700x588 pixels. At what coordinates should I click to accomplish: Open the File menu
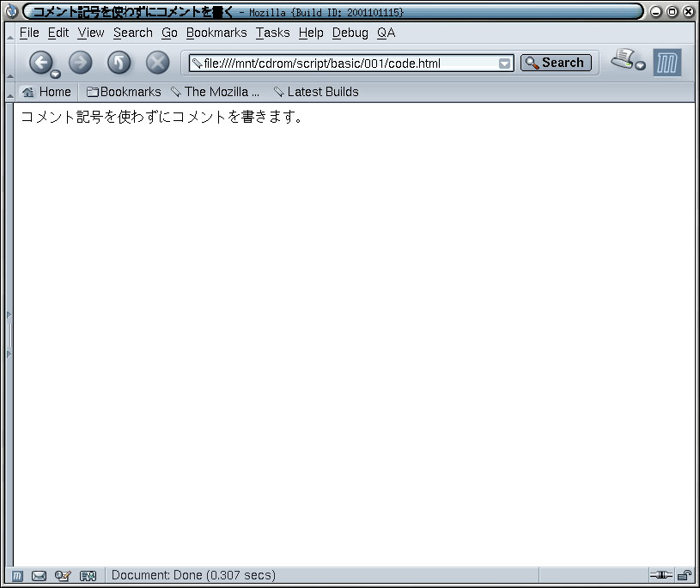29,33
